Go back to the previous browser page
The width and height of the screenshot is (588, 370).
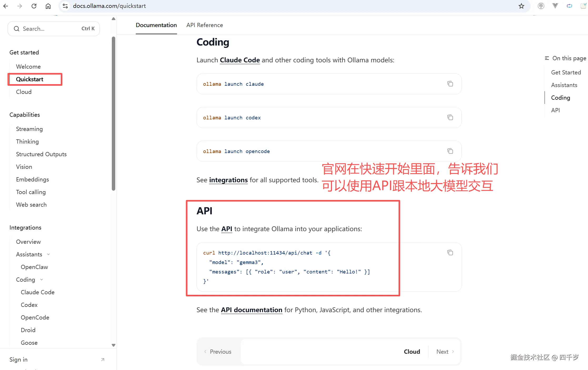pyautogui.click(x=6, y=6)
